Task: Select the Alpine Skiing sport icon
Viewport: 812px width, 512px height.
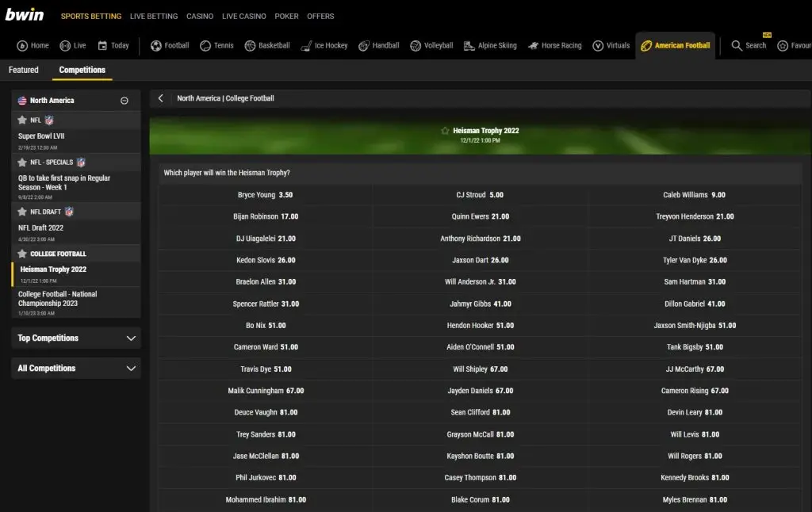Action: point(469,45)
